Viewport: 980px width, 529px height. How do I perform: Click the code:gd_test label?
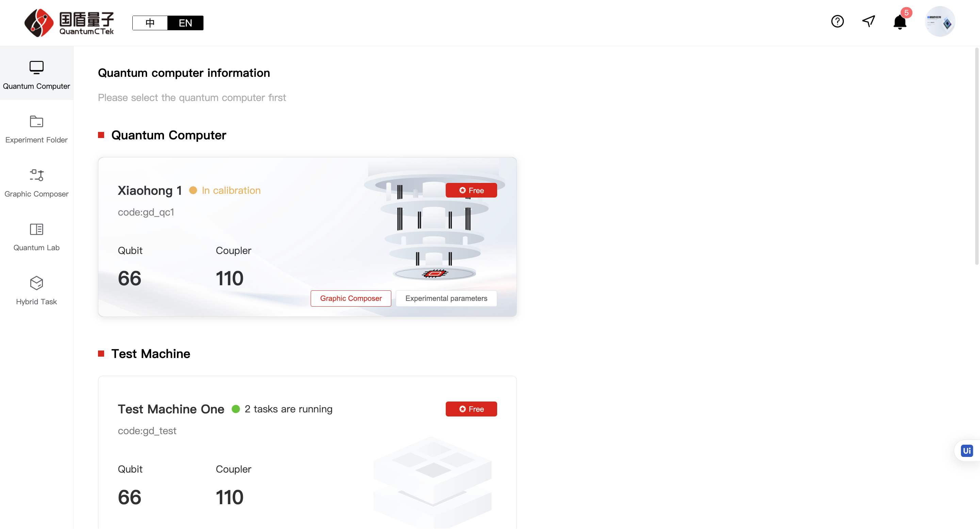[147, 431]
